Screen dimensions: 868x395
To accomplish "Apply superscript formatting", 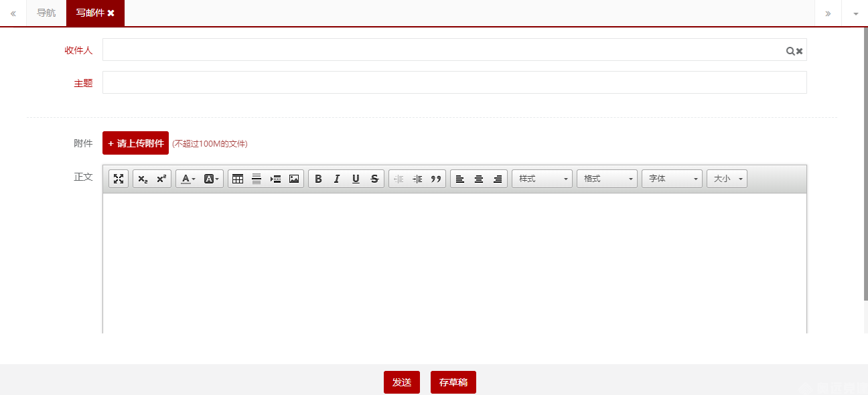I will tap(161, 179).
